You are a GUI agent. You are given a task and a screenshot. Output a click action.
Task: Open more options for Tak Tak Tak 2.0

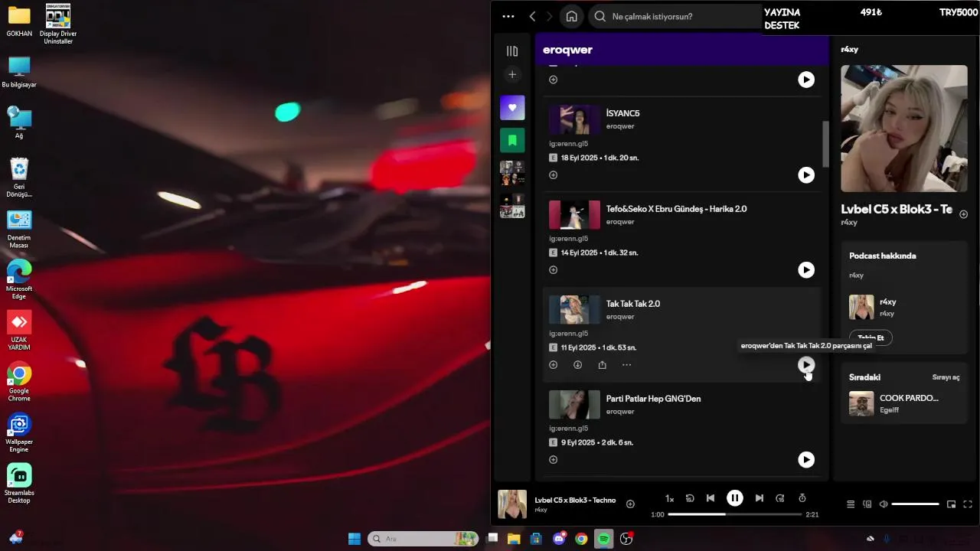[x=627, y=365]
